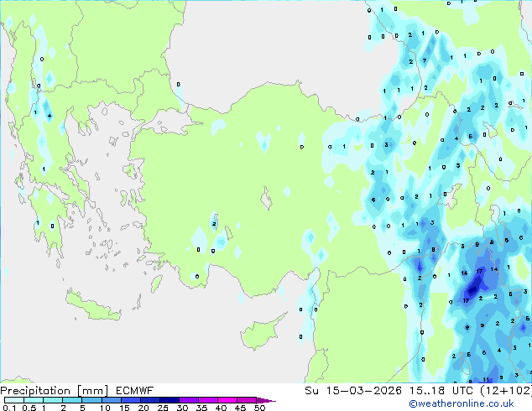Select the legend swatch between 25 and 30
This screenshot has height=411, width=532.
point(170,400)
